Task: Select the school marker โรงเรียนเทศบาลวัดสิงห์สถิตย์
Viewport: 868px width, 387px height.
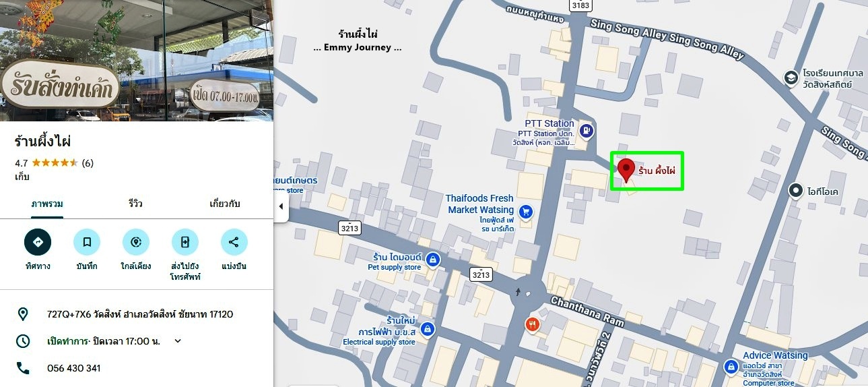Action: 791,78
